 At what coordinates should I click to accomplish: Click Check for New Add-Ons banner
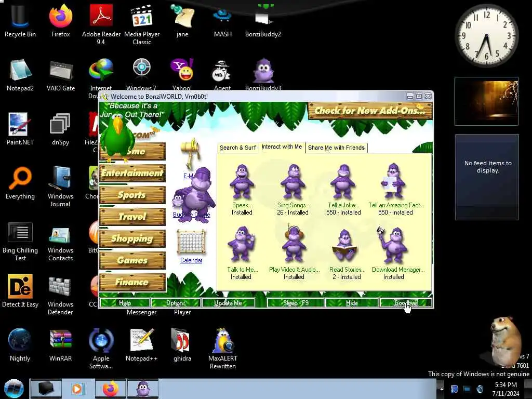[x=370, y=111]
